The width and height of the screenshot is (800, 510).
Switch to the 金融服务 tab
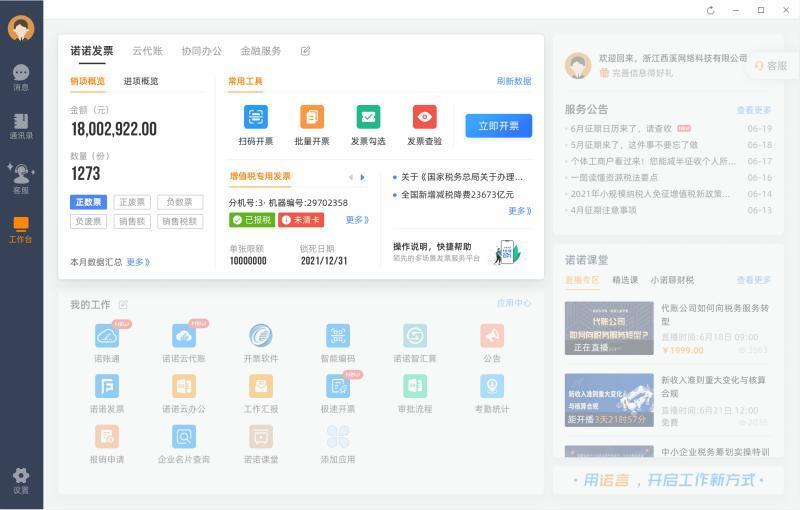[261, 51]
